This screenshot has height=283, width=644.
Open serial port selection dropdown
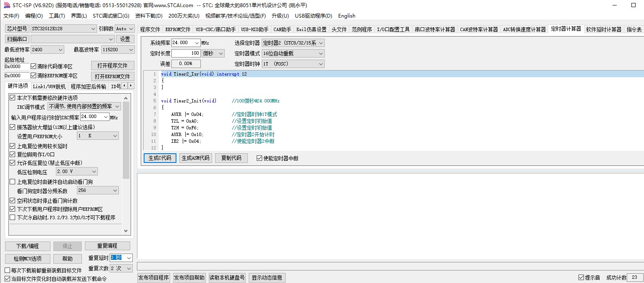72,39
